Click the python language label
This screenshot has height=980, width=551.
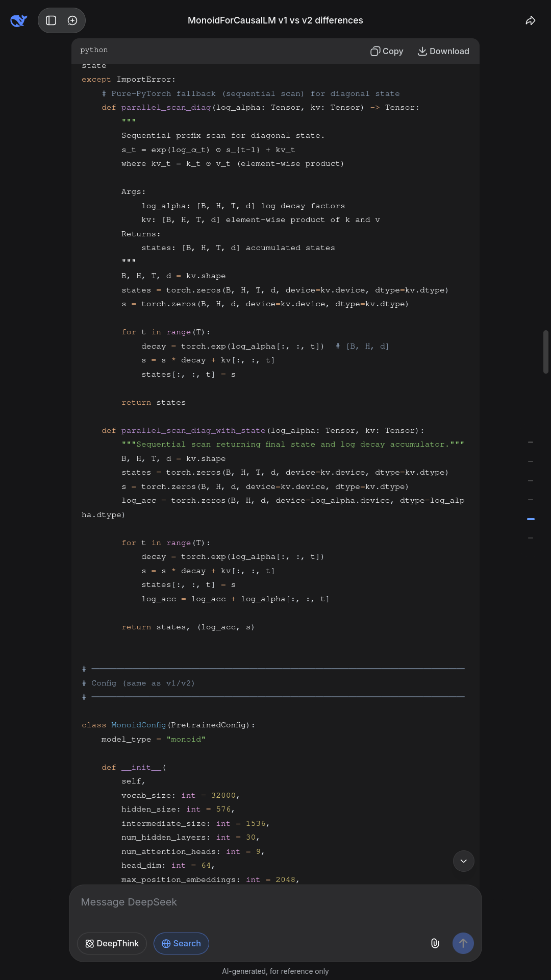click(94, 50)
